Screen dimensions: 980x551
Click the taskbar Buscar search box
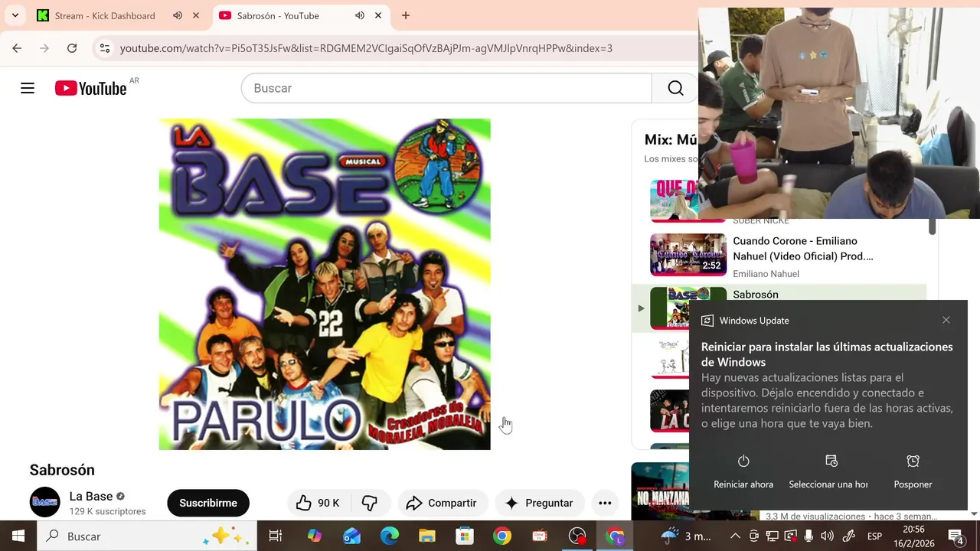[146, 536]
